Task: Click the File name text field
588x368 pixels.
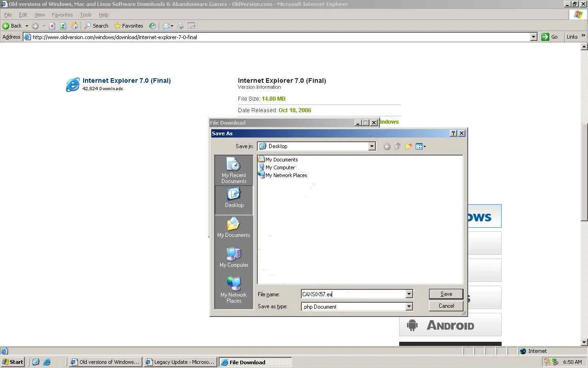Action: [x=353, y=294]
